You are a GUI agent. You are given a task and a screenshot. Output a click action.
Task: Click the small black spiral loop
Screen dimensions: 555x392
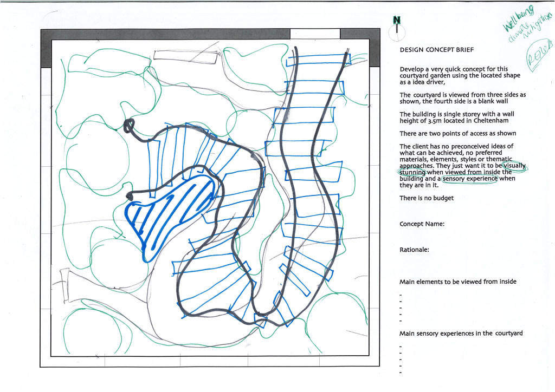130,126
